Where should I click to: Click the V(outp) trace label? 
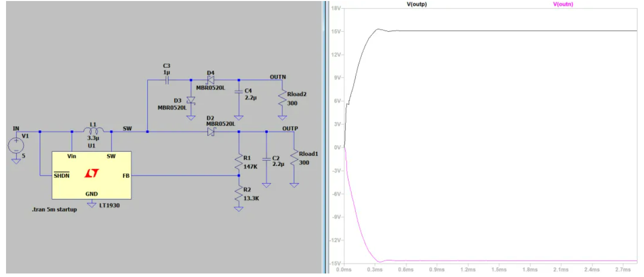click(x=416, y=4)
